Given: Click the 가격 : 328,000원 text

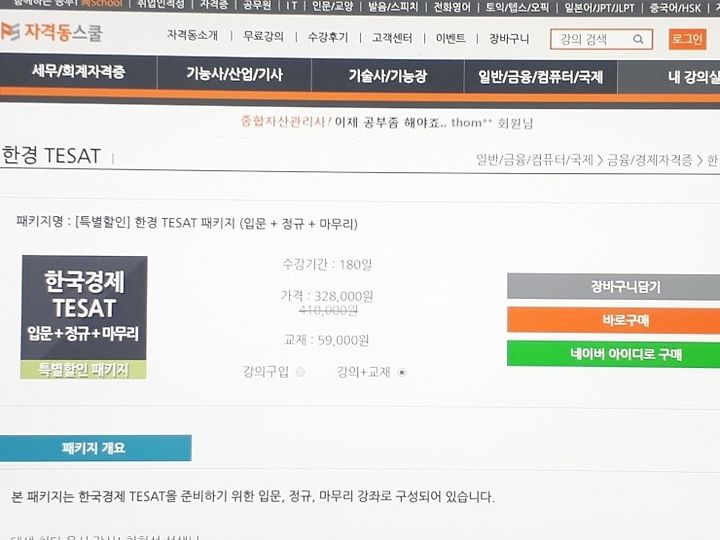Looking at the screenshot, I should click(x=327, y=296).
